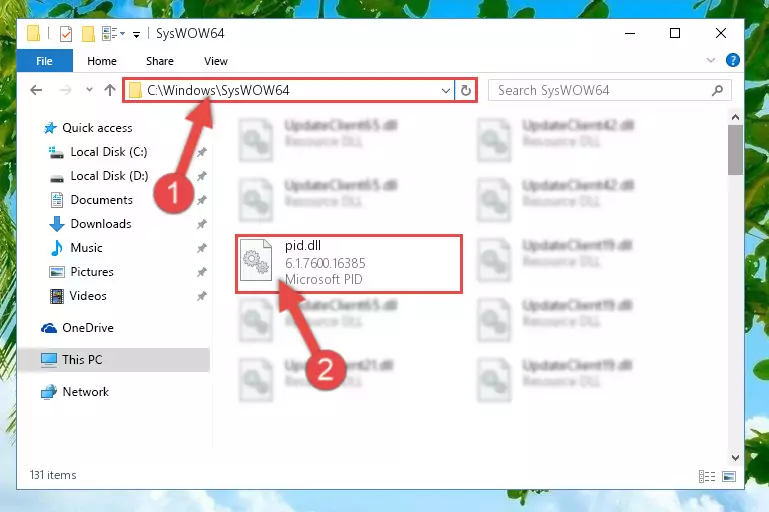
Task: Expand the address bar history dropdown
Action: pos(445,90)
